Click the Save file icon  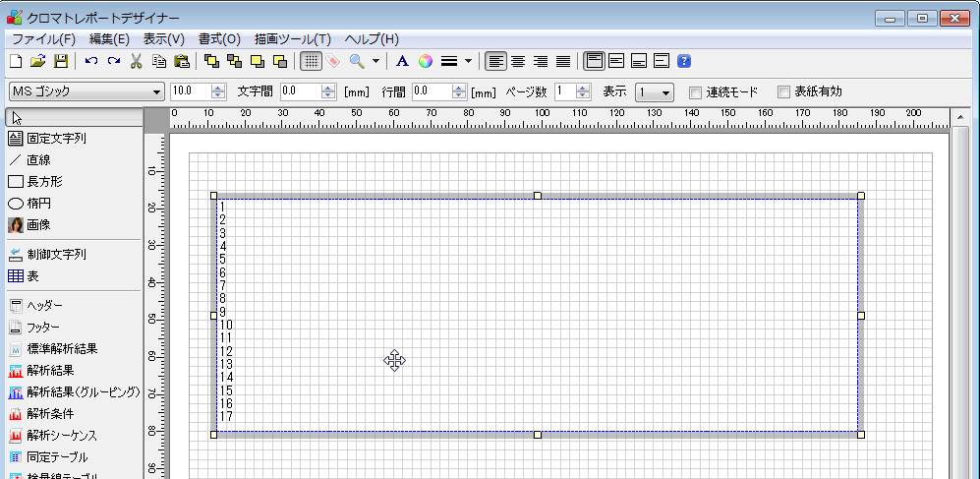pos(61,61)
